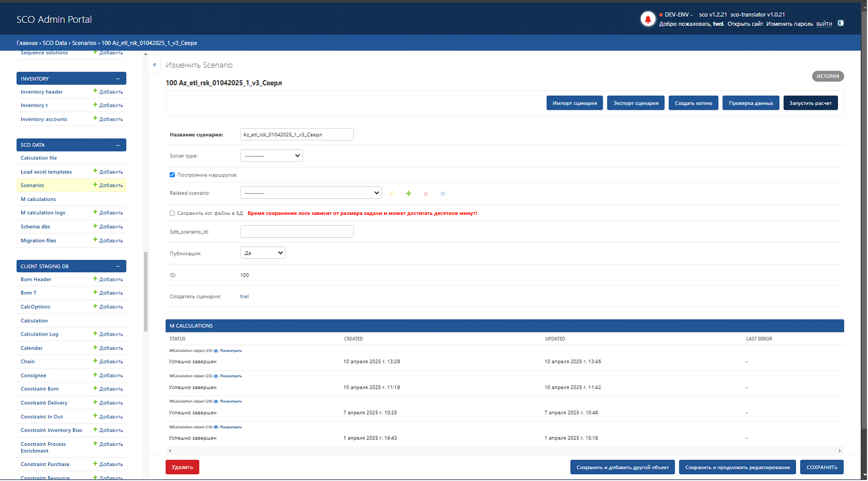Image resolution: width=868 pixels, height=481 pixels.
Task: Uncheck the Построение маршрутов checkbox
Action: (172, 175)
